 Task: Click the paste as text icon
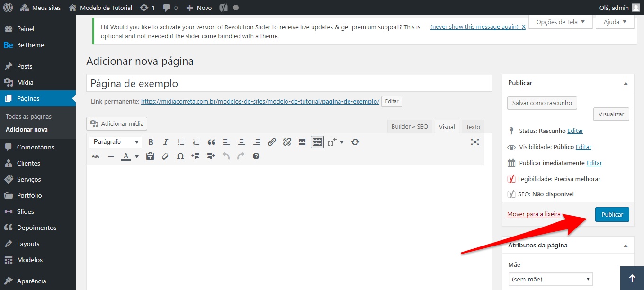click(150, 156)
